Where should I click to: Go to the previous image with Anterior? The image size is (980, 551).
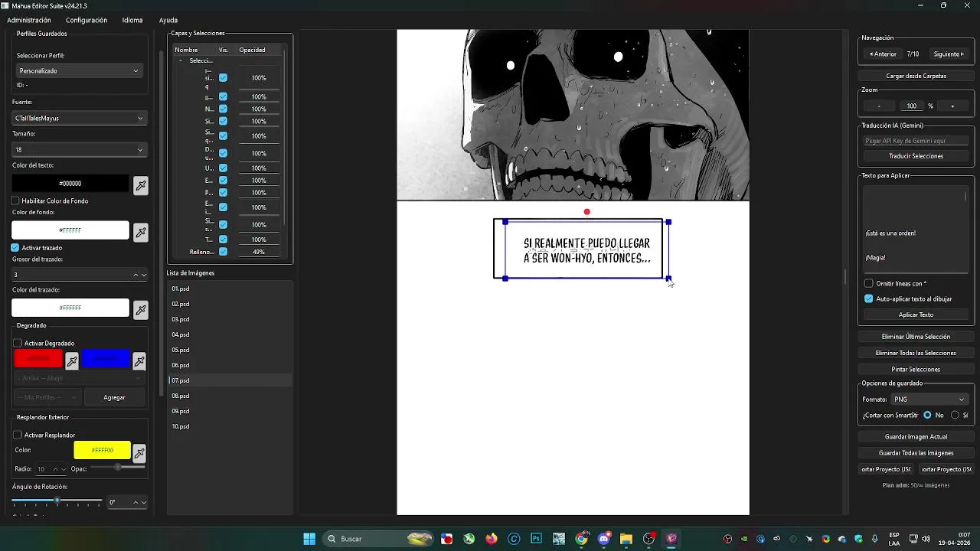coord(883,54)
